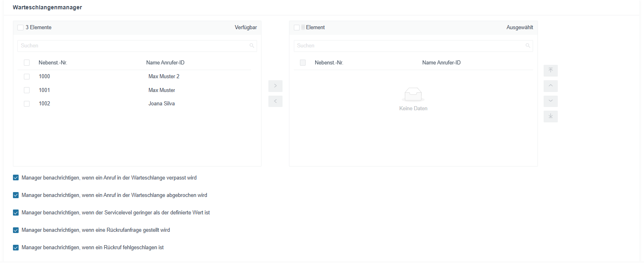Click search magnifier in Ausgewählt panel
The width and height of the screenshot is (644, 263).
pos(528,46)
